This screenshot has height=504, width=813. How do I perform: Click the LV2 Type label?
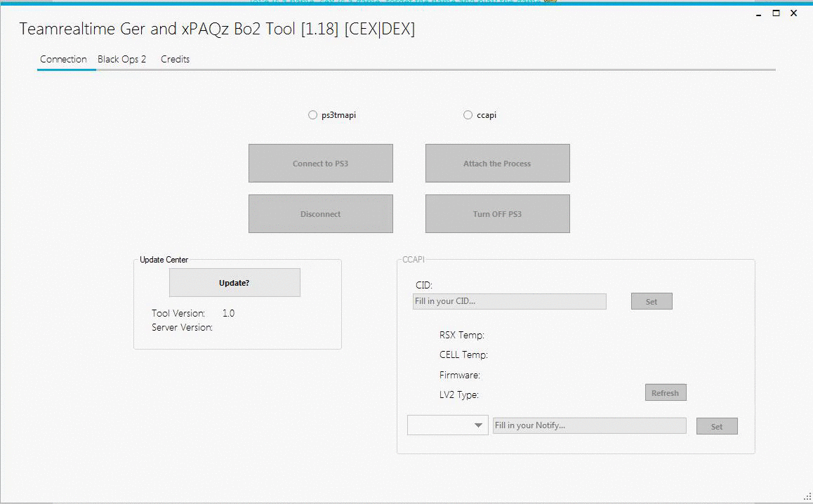click(459, 394)
